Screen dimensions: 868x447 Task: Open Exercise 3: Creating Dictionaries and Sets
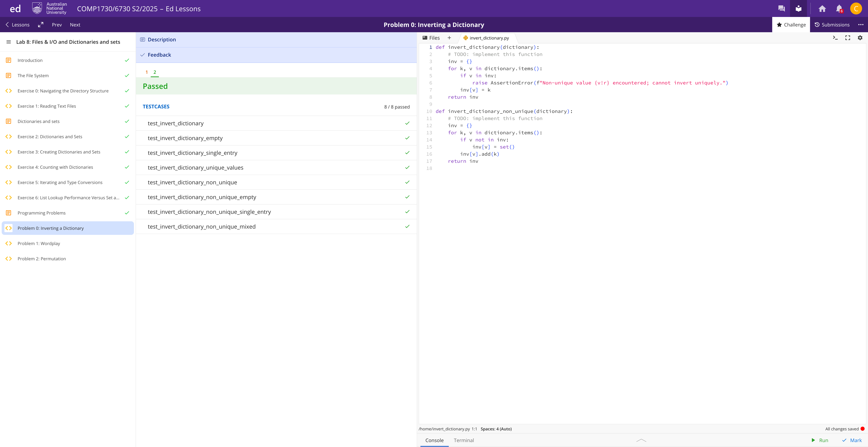pyautogui.click(x=68, y=152)
